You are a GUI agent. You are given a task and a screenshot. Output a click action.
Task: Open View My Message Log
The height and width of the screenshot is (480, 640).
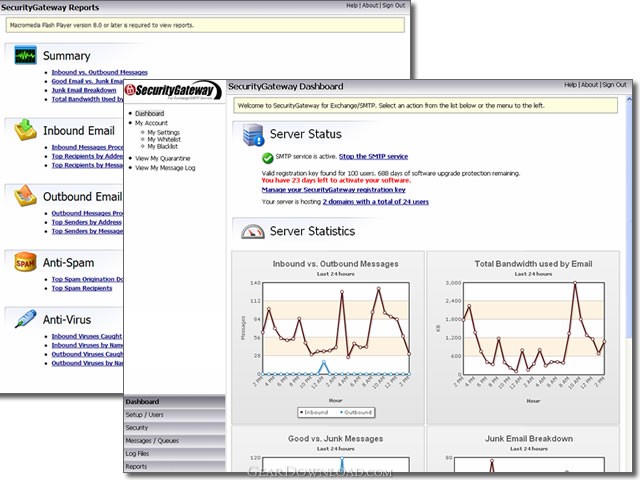165,168
